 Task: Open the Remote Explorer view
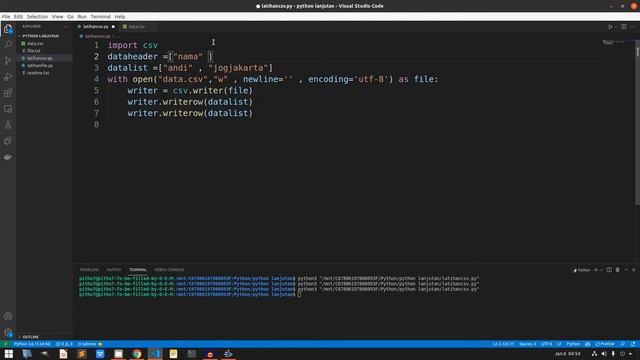(8, 109)
